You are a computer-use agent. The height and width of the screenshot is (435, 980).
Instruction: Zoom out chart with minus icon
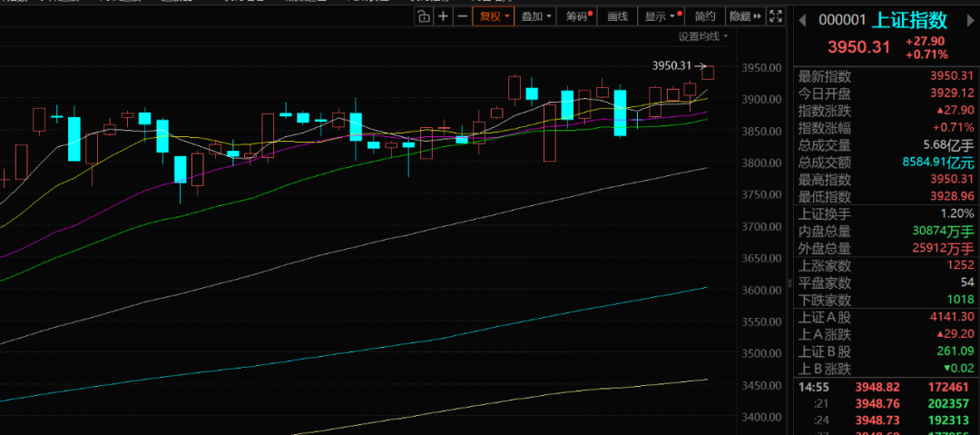click(463, 16)
